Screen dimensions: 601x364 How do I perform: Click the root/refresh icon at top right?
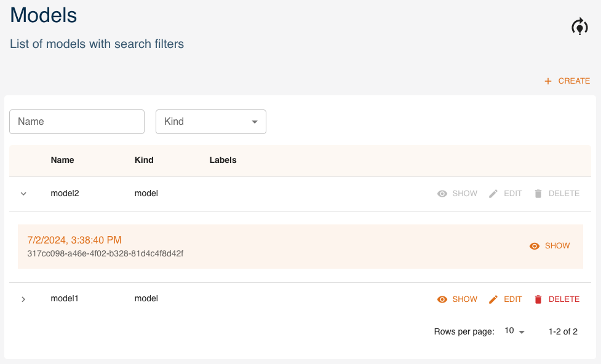[x=579, y=26]
